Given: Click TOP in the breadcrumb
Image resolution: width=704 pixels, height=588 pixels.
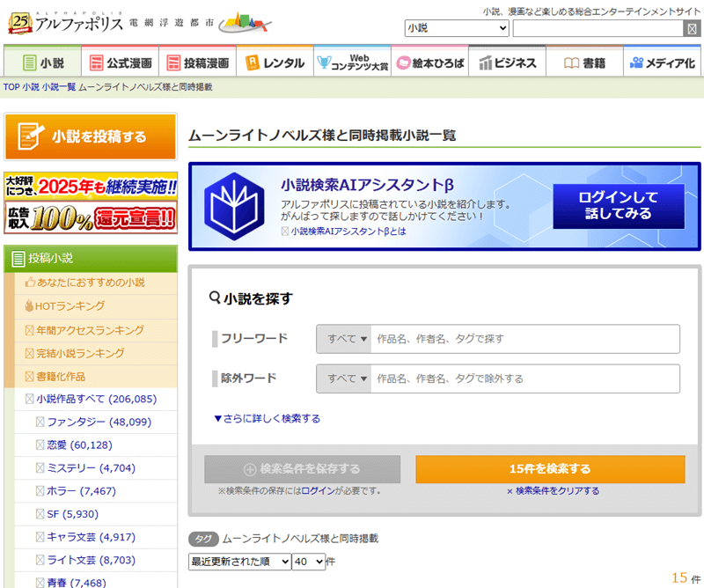Looking at the screenshot, I should pyautogui.click(x=11, y=87).
